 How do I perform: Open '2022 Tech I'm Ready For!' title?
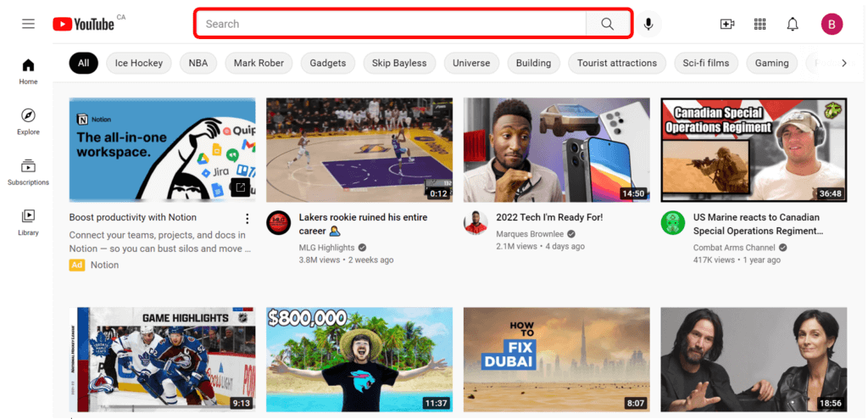(549, 217)
